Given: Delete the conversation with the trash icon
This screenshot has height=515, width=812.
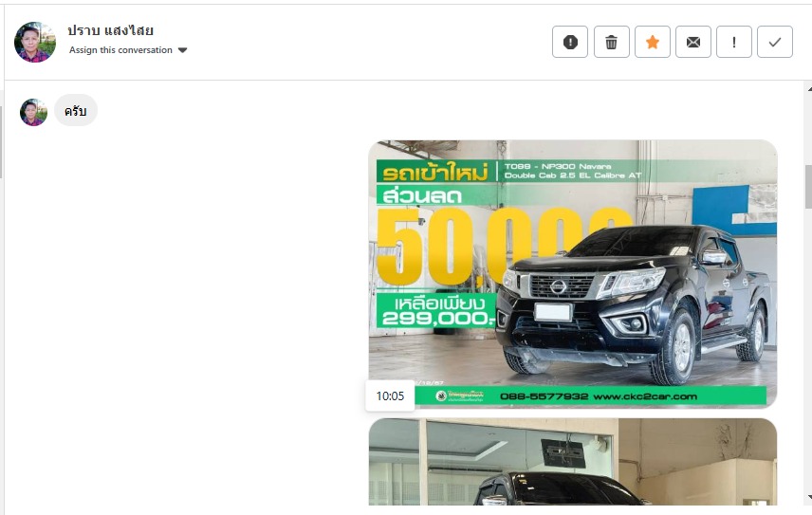Looking at the screenshot, I should click(611, 42).
